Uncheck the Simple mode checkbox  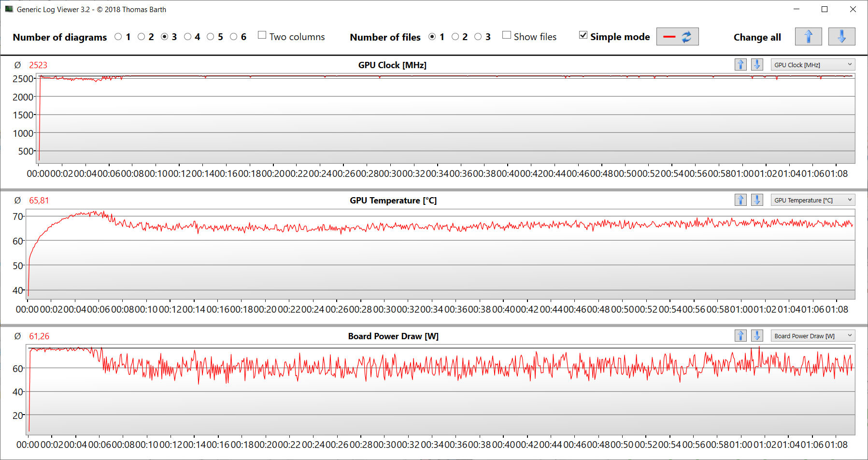point(583,35)
